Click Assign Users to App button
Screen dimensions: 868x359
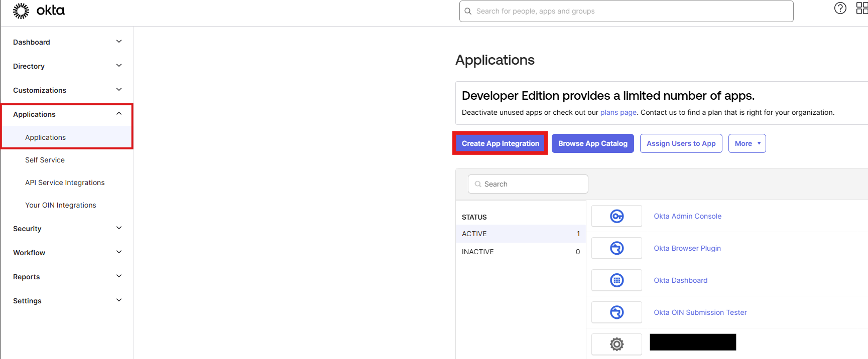click(x=681, y=143)
